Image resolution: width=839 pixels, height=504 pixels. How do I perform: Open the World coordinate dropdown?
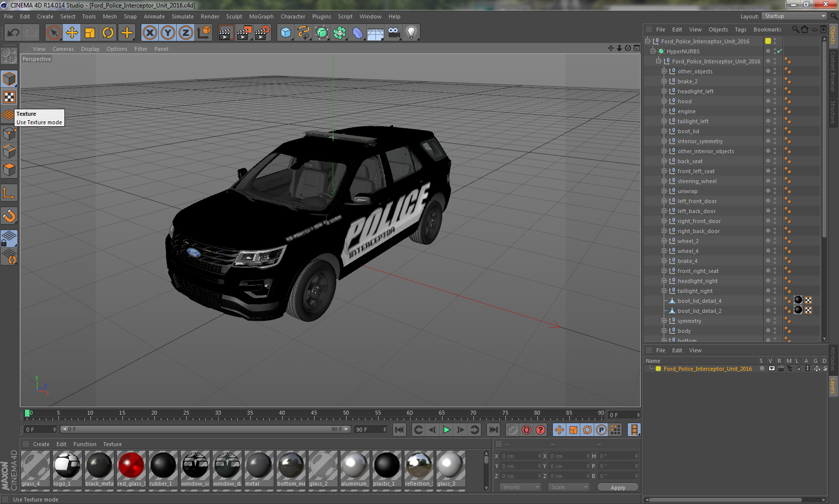[x=520, y=488]
